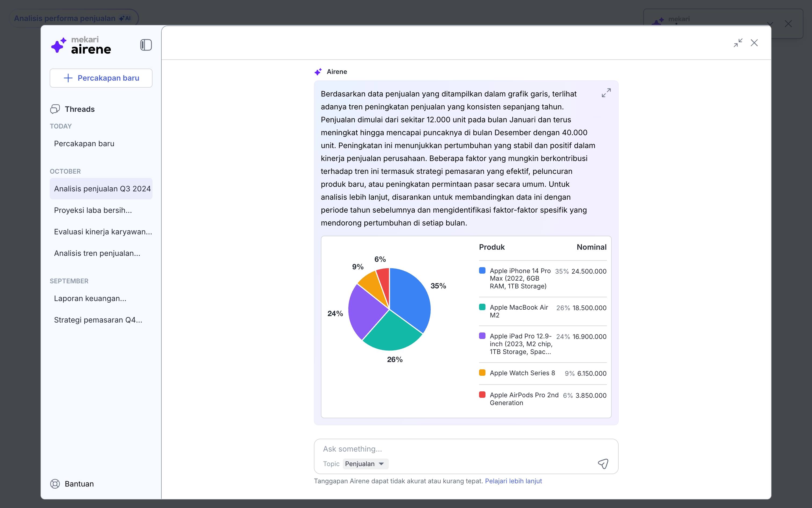Click the Ask something input field
The width and height of the screenshot is (812, 508).
click(x=466, y=449)
